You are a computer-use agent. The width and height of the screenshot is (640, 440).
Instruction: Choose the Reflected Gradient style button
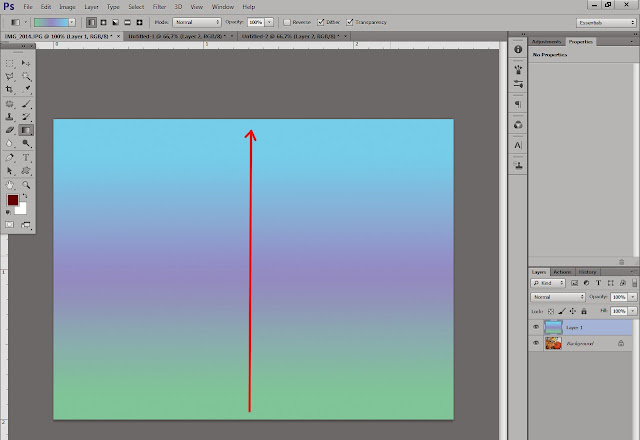[x=127, y=22]
